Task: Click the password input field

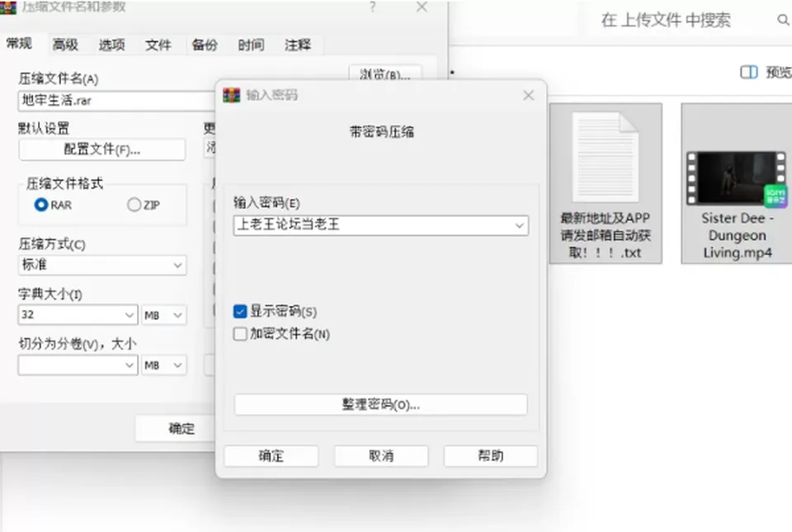Action: [381, 225]
